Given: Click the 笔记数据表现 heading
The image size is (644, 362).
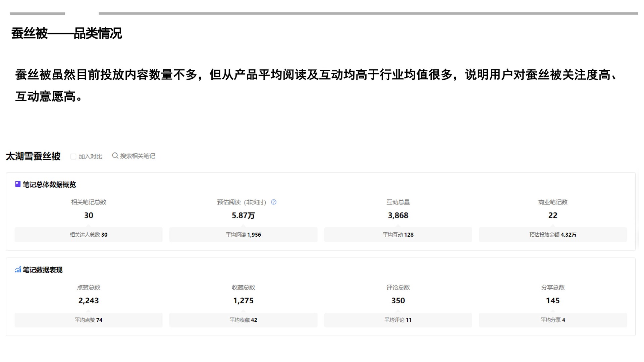Looking at the screenshot, I should click(x=43, y=270).
